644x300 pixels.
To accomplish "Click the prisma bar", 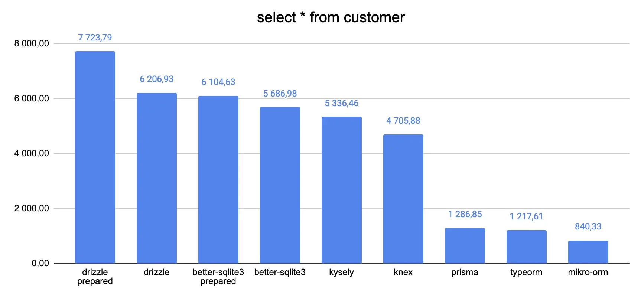I will (x=465, y=245).
